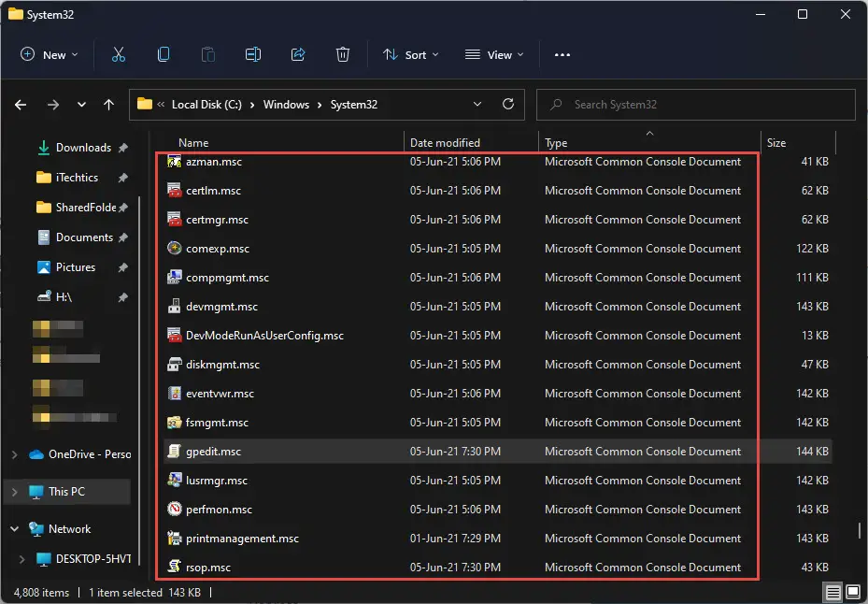
Task: Open the See more three-dots menu
Action: coord(562,55)
